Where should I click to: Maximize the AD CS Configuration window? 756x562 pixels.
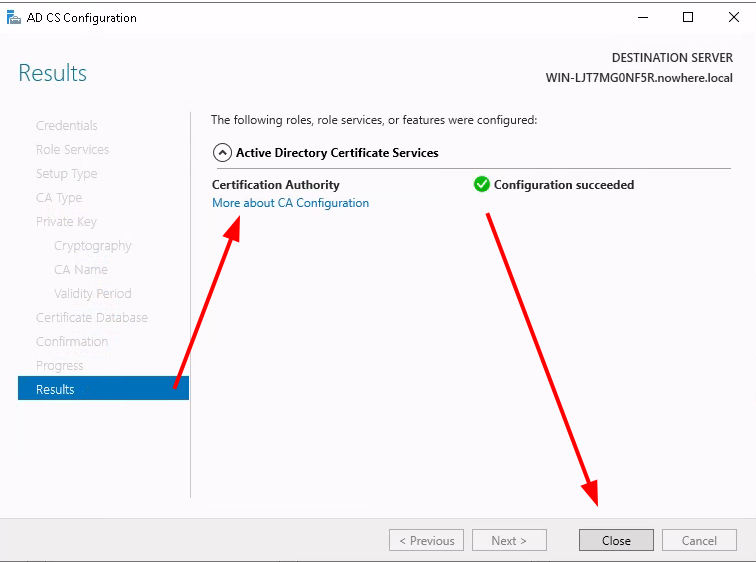point(688,17)
